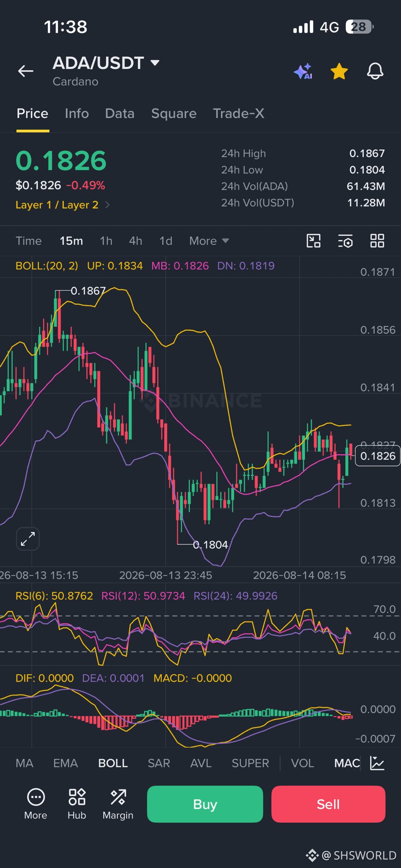Open the chart drawing tools icon
Screen dimensions: 401x868
pyautogui.click(x=314, y=241)
